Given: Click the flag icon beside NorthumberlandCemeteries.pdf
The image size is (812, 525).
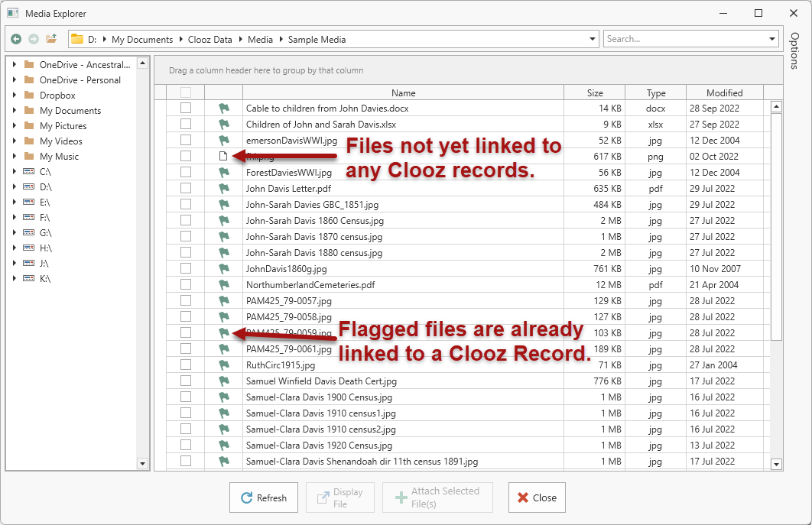Looking at the screenshot, I should [x=223, y=285].
